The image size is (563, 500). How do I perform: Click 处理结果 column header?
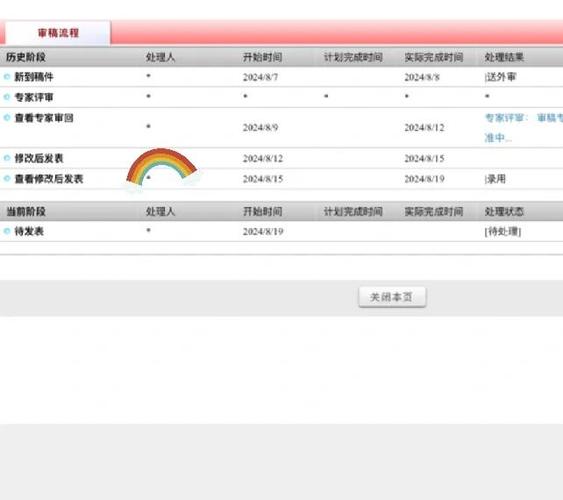click(504, 57)
